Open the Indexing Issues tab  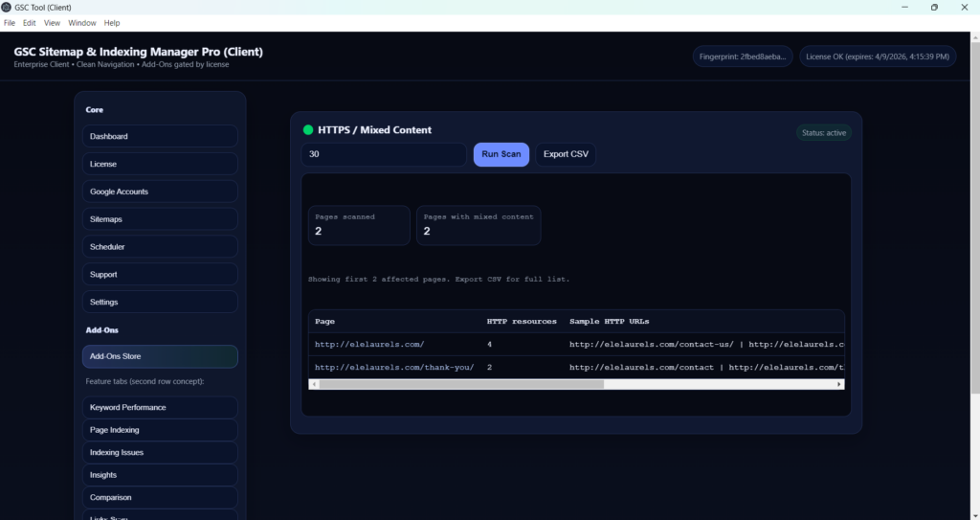(x=160, y=452)
